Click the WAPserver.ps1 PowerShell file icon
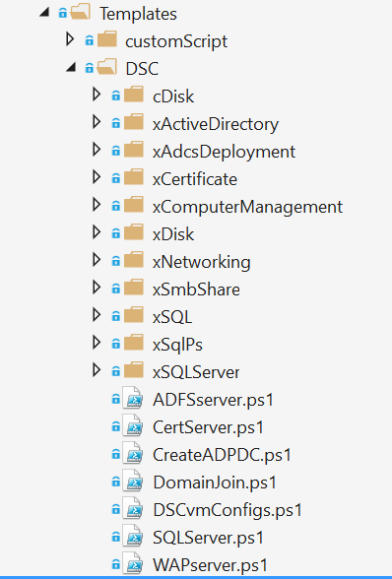Image resolution: width=392 pixels, height=579 pixels. [133, 563]
